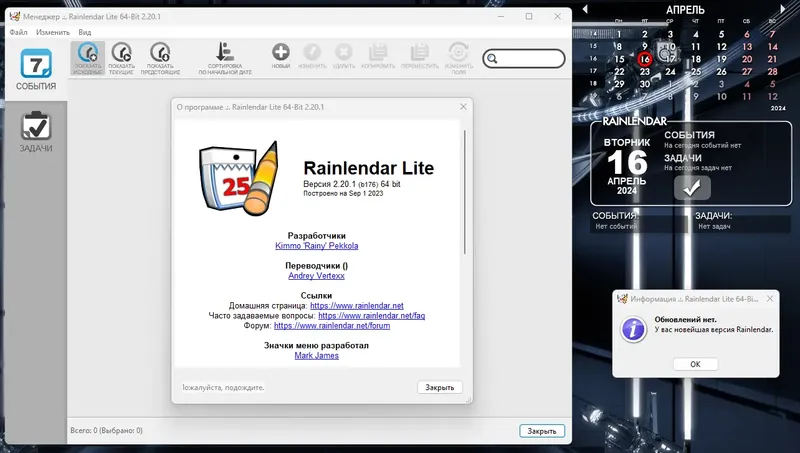Maximize the Менеджер window

click(529, 16)
